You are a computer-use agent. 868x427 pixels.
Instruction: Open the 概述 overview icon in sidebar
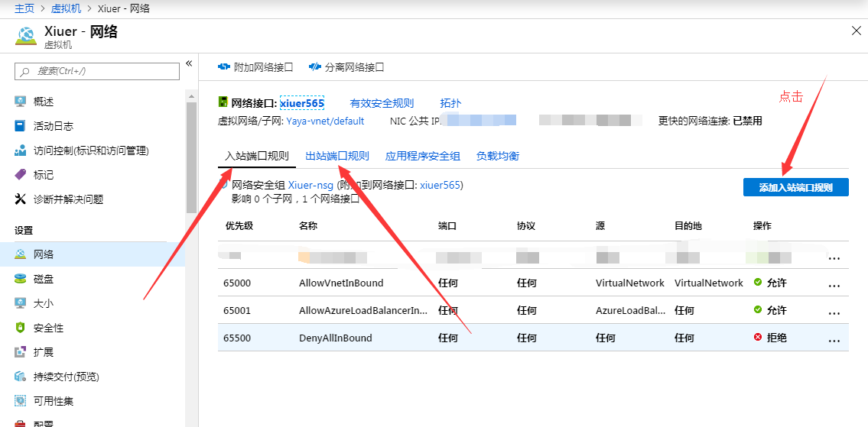21,102
